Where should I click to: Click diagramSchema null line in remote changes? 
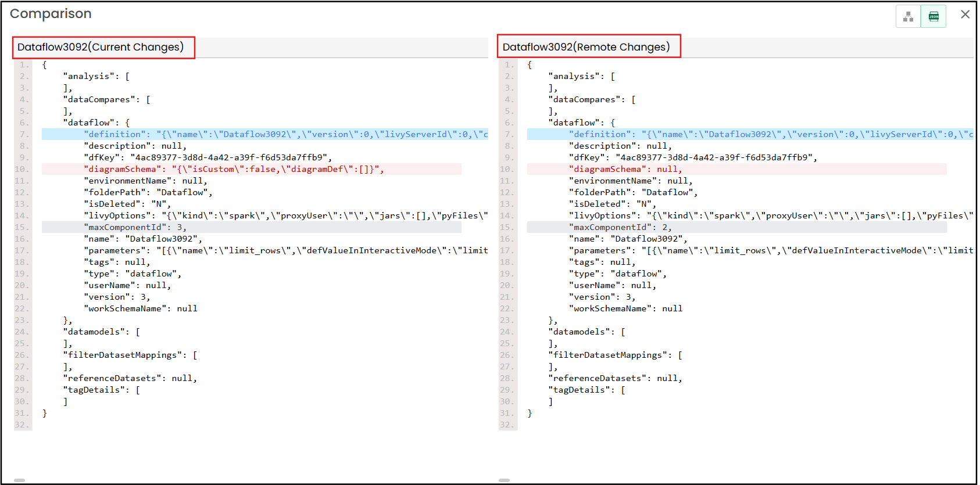pyautogui.click(x=625, y=169)
